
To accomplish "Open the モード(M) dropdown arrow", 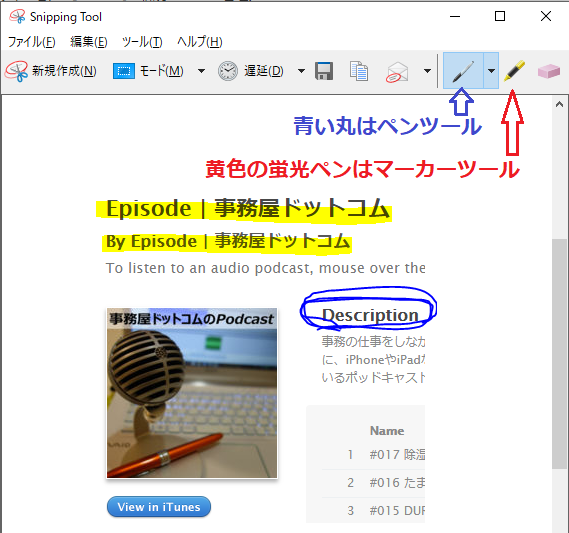I will click(x=201, y=71).
